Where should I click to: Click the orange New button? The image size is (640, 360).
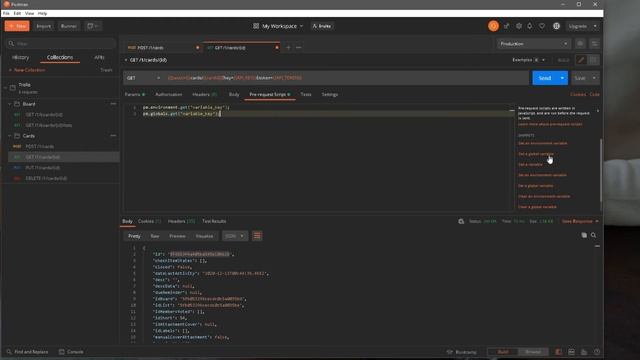(17, 26)
